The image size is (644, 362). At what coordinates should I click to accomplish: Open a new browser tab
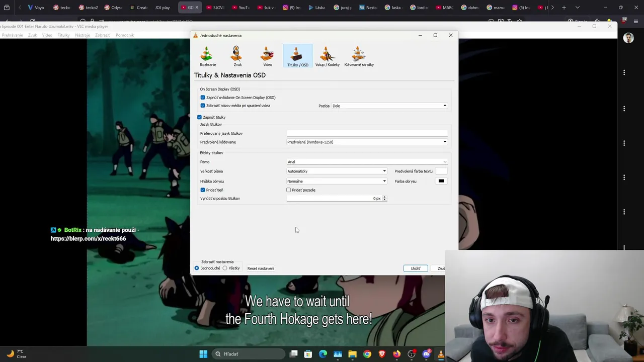[x=564, y=8]
